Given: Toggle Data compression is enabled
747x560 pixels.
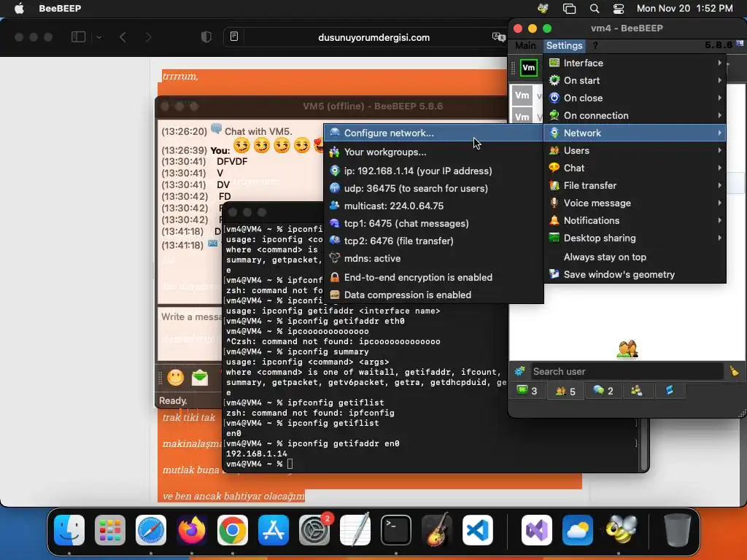Looking at the screenshot, I should pyautogui.click(x=433, y=295).
